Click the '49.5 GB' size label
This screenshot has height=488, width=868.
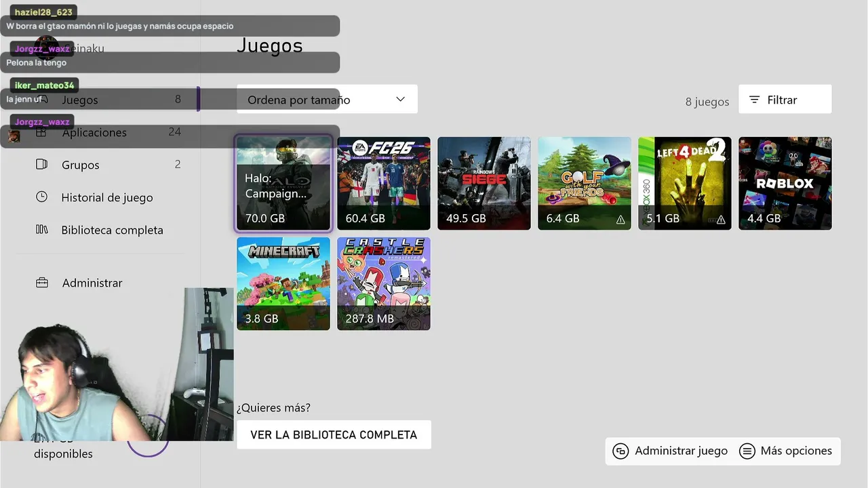(x=466, y=218)
